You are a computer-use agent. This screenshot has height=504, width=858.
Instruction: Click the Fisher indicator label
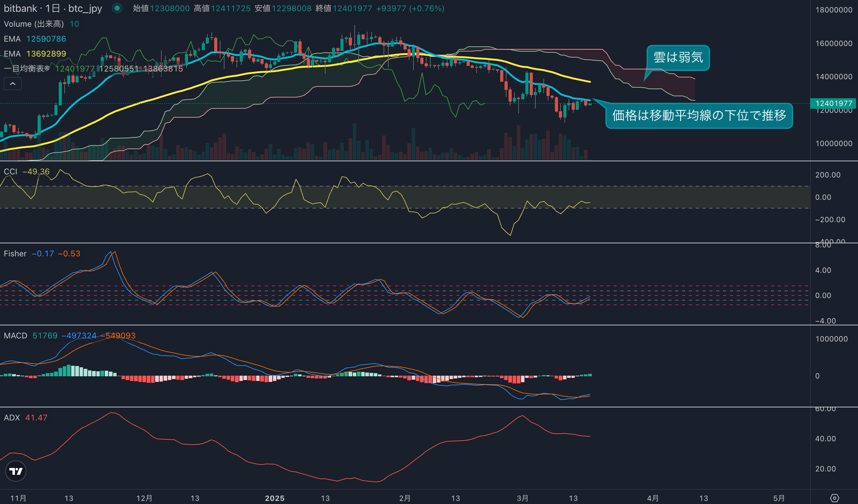[15, 254]
